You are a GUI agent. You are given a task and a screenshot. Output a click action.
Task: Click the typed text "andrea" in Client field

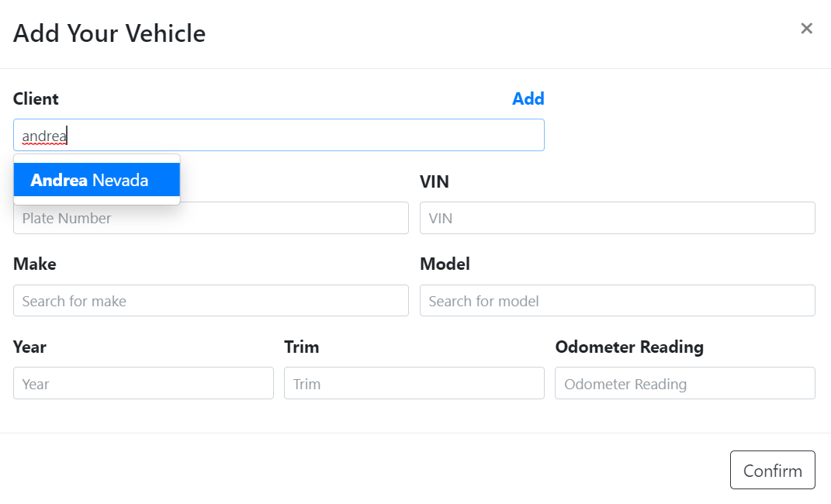43,135
